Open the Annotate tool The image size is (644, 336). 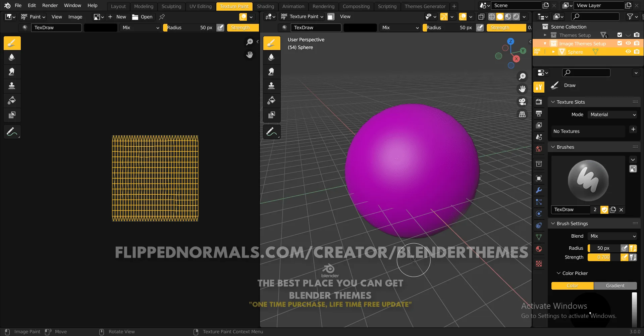(12, 132)
